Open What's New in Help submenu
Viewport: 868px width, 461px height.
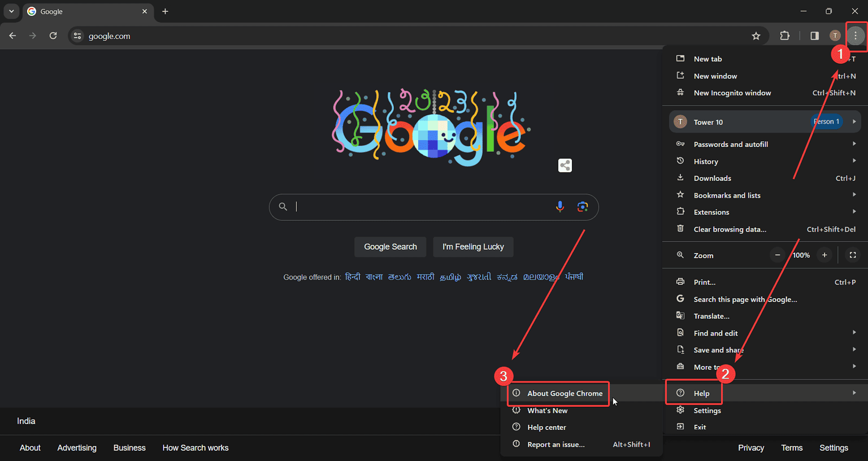581,410
